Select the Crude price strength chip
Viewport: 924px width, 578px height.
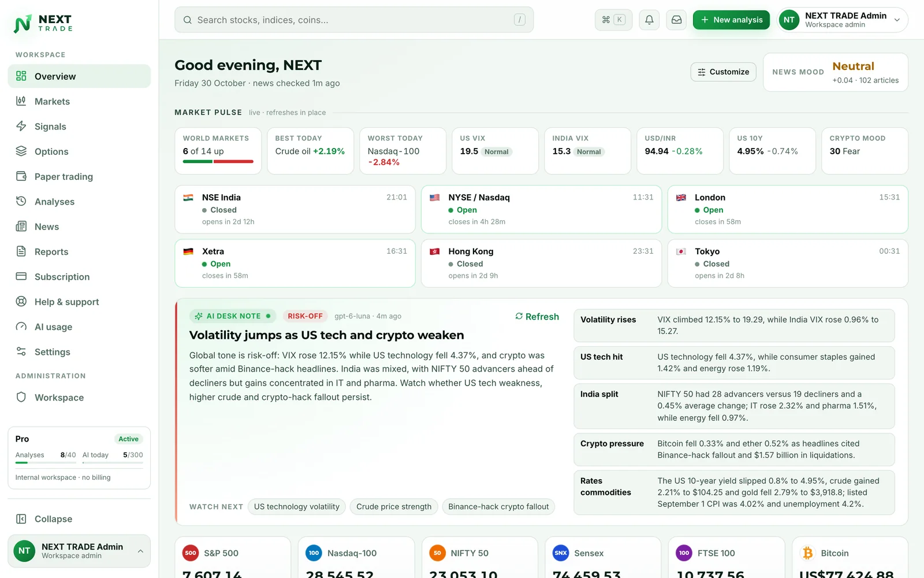(x=394, y=507)
